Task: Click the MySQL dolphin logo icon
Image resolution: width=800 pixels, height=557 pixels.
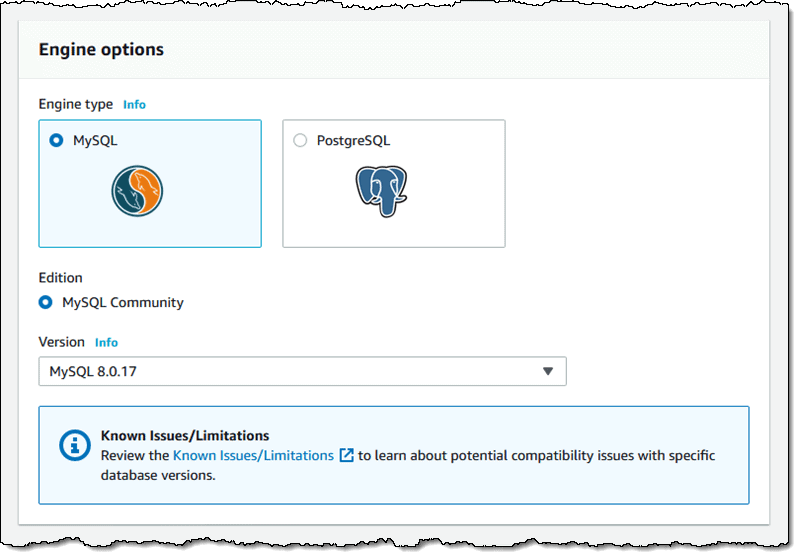Action: coord(137,191)
